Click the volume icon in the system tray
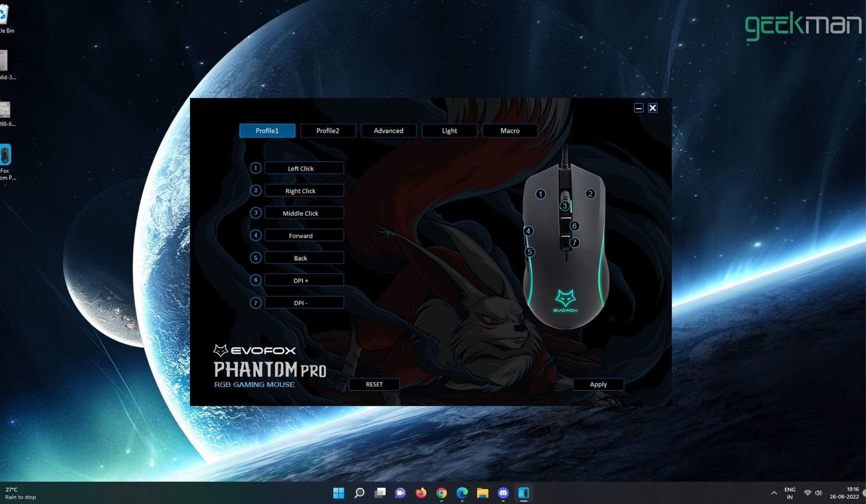 click(818, 493)
